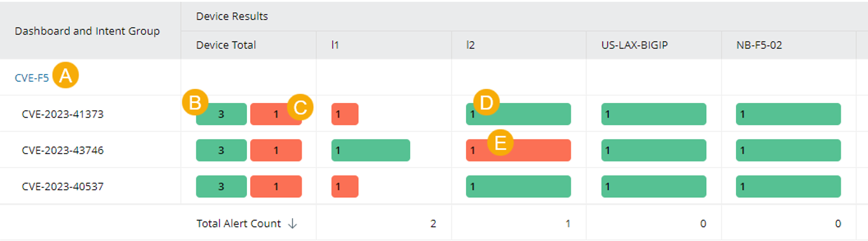Click red l1 alert bar for CVE-2023-40537
Screen dimensions: 868x241
pos(345,187)
